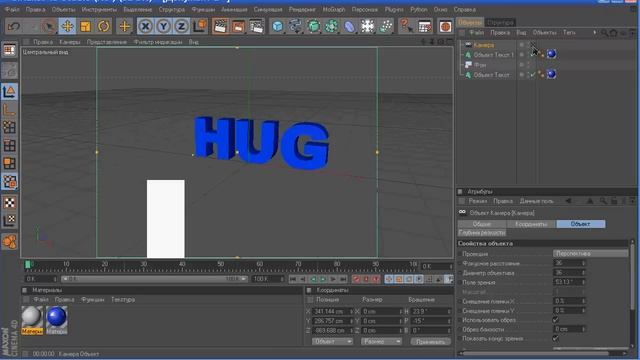640x360 pixels.
Task: Toggle the Z axis lock
Action: [x=181, y=27]
